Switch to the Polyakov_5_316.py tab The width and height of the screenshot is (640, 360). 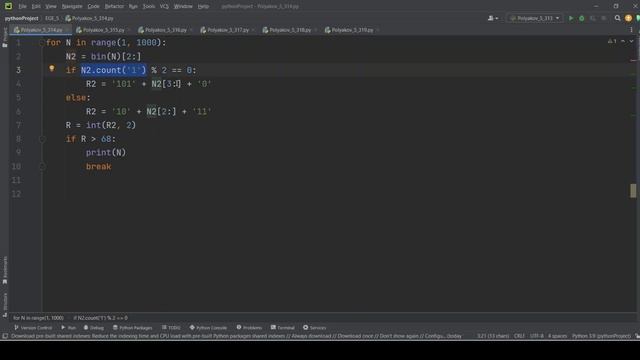point(166,30)
